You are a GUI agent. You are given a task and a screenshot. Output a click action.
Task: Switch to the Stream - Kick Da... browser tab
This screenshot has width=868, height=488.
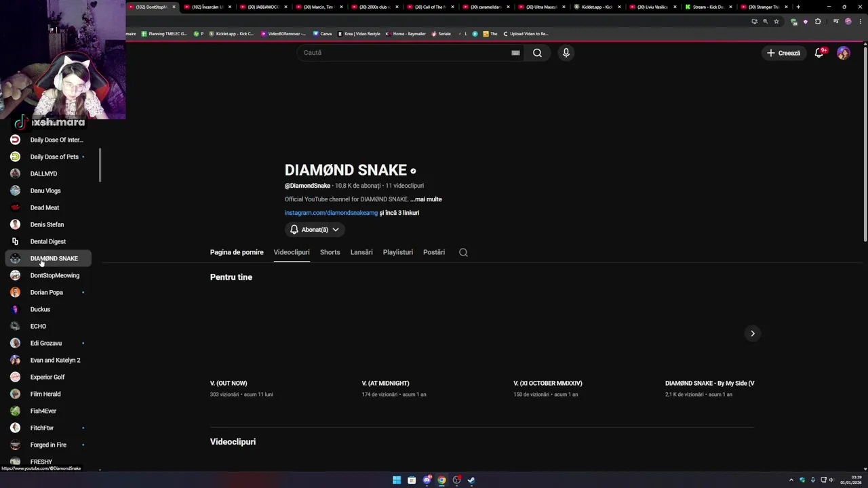(709, 7)
